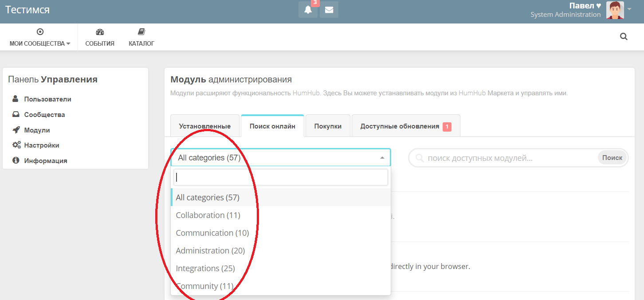644x300 pixels.
Task: Open Информация in the control panel
Action: [46, 161]
